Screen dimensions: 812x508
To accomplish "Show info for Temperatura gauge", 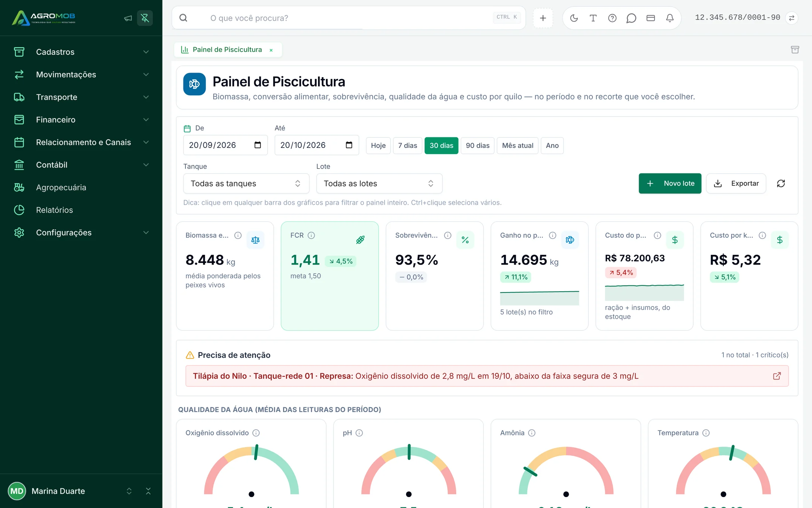I will click(x=706, y=433).
